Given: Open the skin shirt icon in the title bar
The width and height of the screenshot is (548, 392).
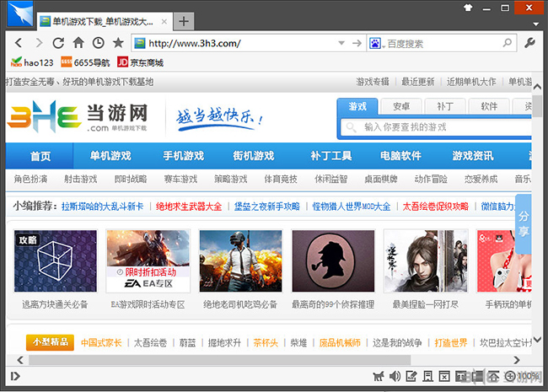Looking at the screenshot, I should pos(468,8).
